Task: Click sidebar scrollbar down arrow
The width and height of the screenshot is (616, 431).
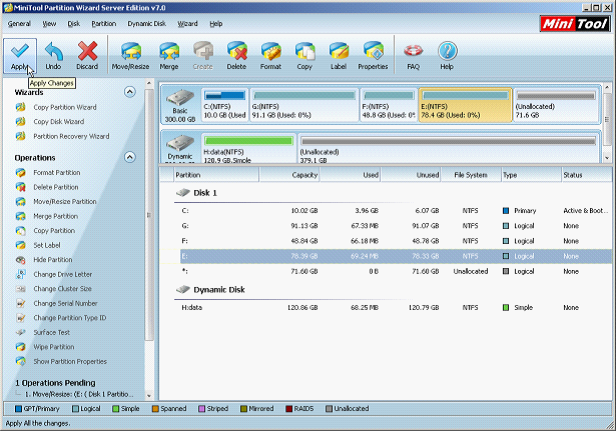Action: 149,396
